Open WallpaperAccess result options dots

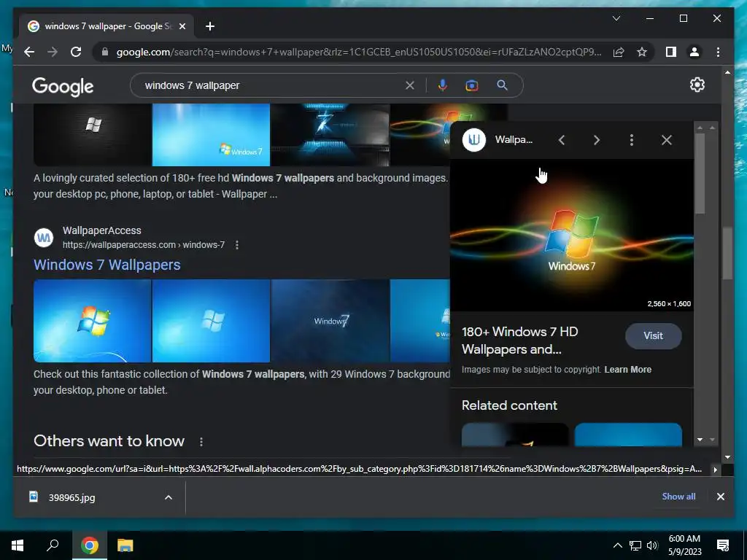(237, 245)
